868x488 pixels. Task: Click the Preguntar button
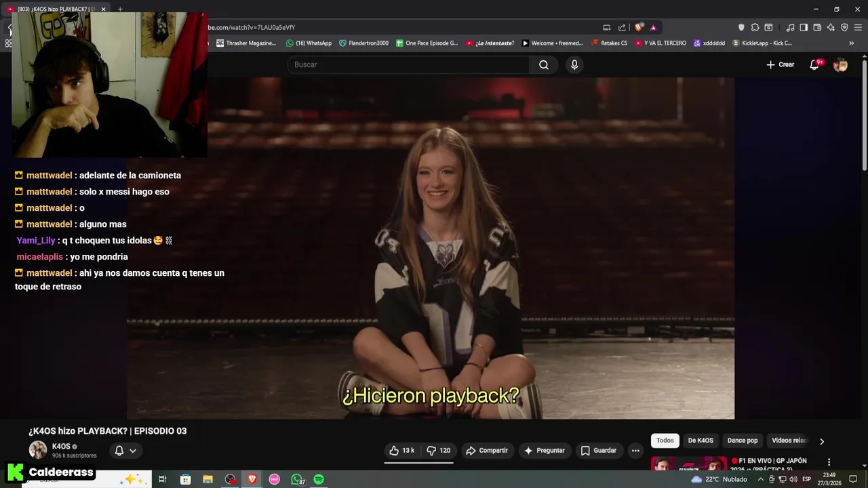click(544, 450)
